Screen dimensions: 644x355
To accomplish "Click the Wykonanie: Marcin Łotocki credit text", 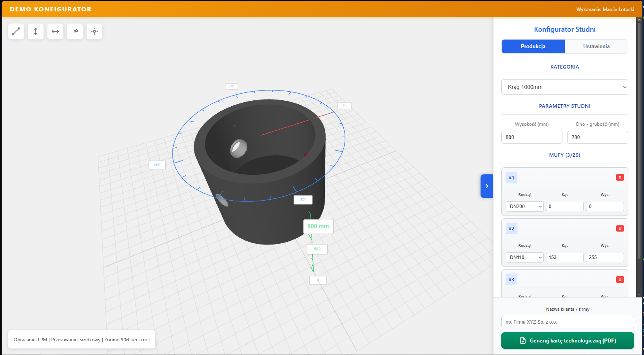I will click(605, 9).
